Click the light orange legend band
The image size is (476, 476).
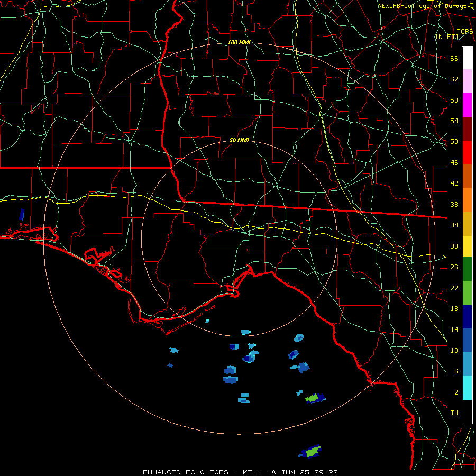(x=467, y=199)
